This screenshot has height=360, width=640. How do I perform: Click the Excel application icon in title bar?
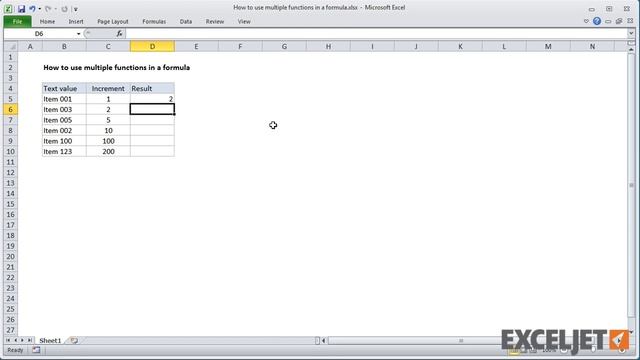click(x=8, y=8)
